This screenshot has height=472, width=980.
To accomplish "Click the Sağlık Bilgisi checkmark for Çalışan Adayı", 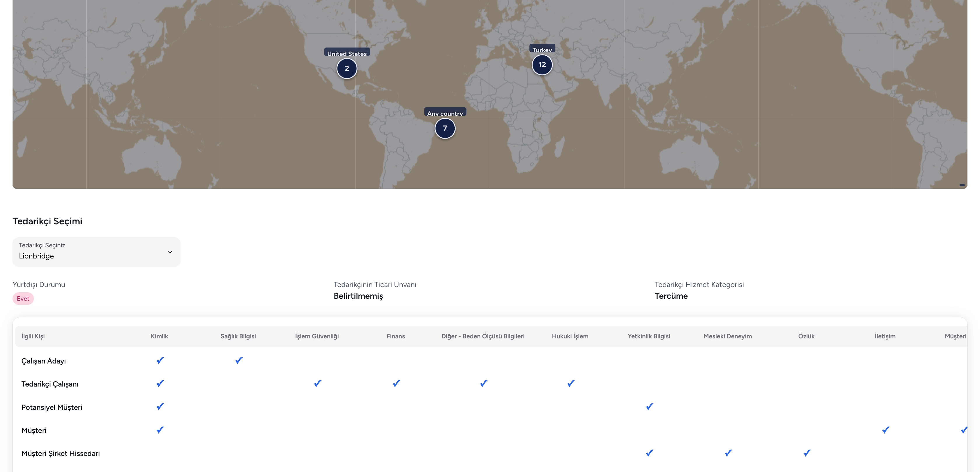I will pos(239,360).
